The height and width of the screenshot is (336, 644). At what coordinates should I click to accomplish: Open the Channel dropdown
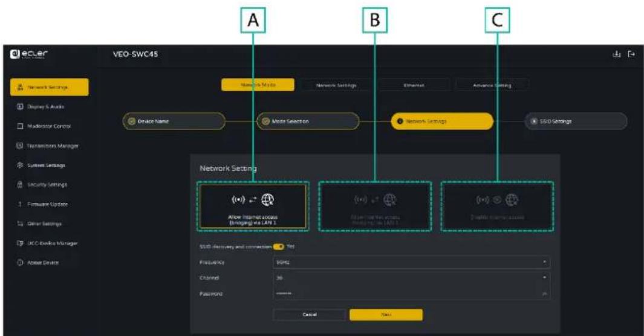[x=412, y=278]
